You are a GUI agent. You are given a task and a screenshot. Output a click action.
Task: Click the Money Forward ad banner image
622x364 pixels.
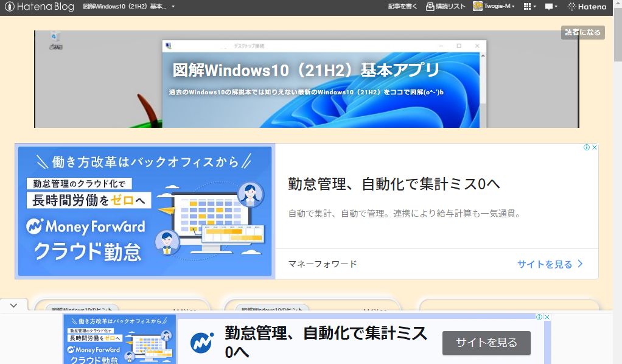click(145, 211)
